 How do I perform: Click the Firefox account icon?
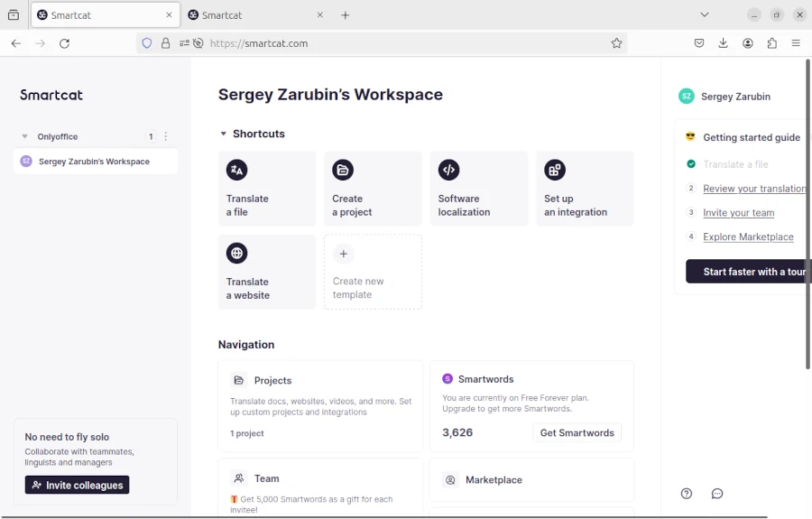point(748,43)
